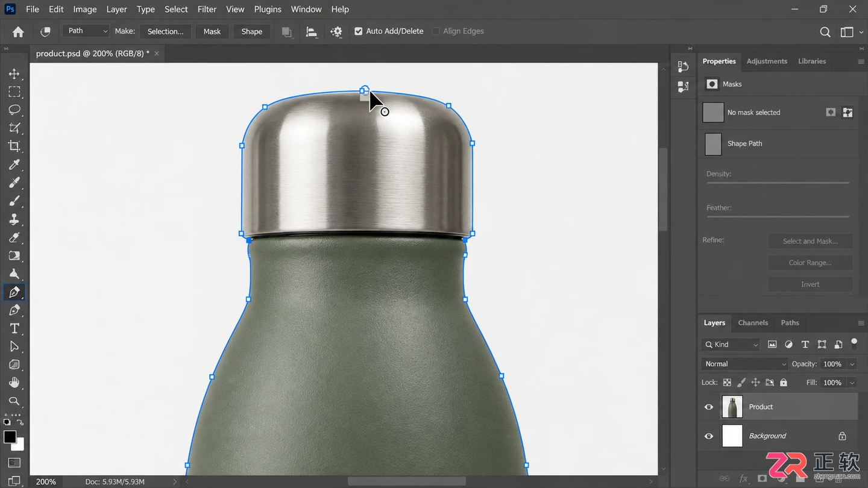
Task: Toggle Auto Add/Delete checkbox
Action: [359, 31]
